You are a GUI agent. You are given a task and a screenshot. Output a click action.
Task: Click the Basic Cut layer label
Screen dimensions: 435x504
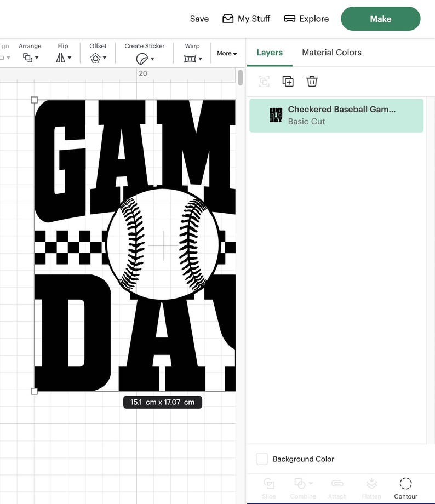[x=306, y=122]
